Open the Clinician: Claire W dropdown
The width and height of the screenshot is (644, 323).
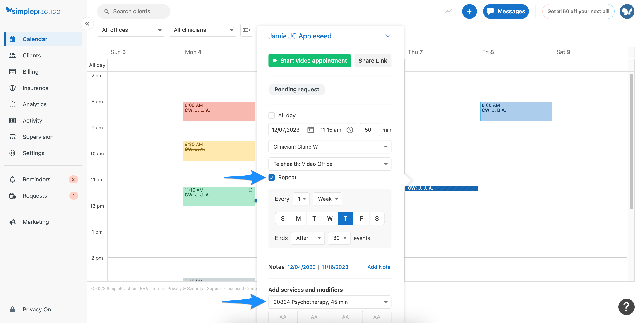pyautogui.click(x=329, y=147)
